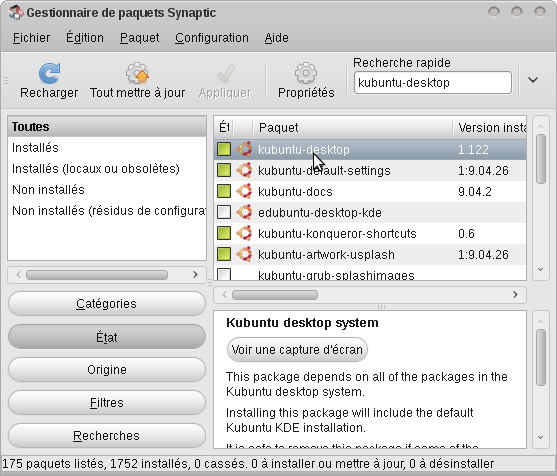
Task: Click the Recherches button
Action: coord(107,436)
